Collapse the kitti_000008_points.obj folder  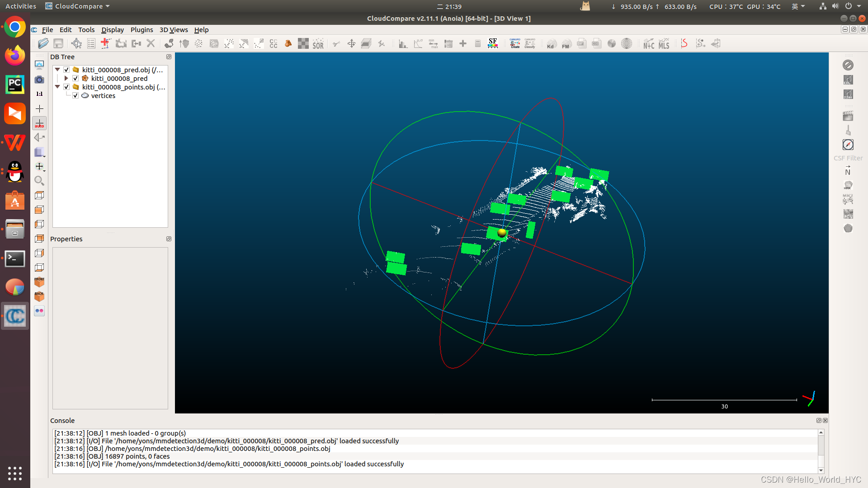pyautogui.click(x=57, y=87)
